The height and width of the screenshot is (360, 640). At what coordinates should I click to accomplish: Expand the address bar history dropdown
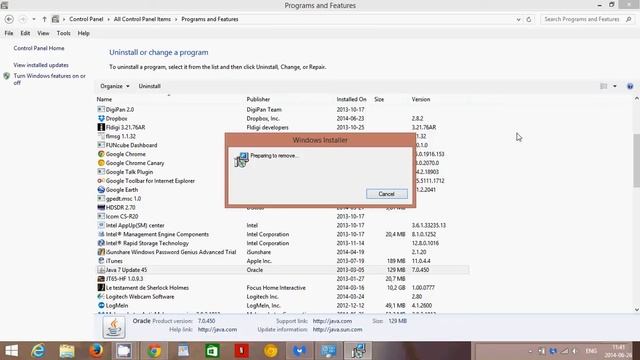[518, 19]
